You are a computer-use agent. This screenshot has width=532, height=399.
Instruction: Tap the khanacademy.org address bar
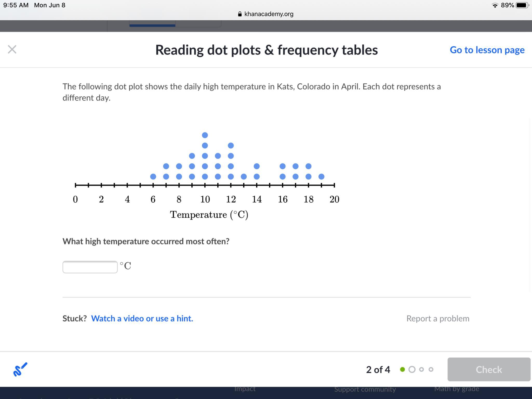tap(269, 14)
